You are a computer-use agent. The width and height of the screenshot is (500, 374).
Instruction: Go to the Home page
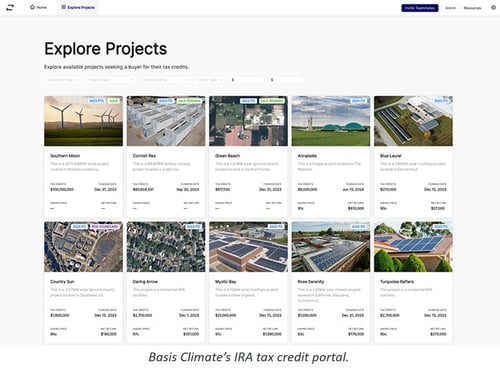38,7
